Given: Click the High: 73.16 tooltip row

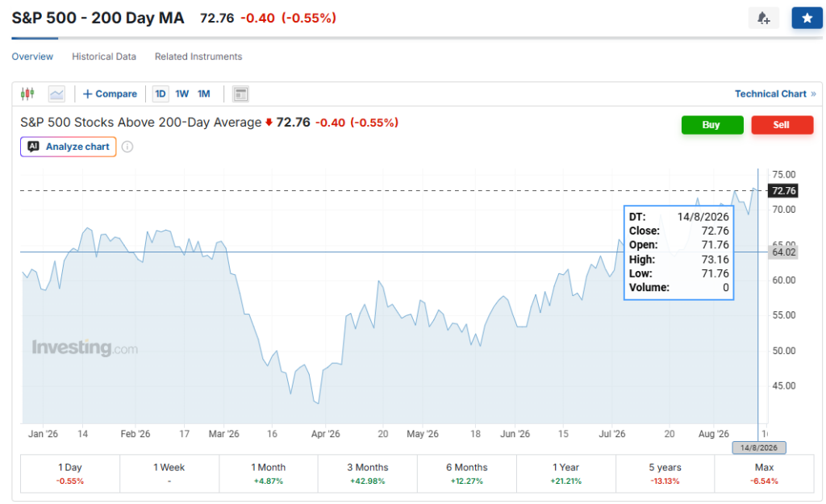Looking at the screenshot, I should 678,259.
